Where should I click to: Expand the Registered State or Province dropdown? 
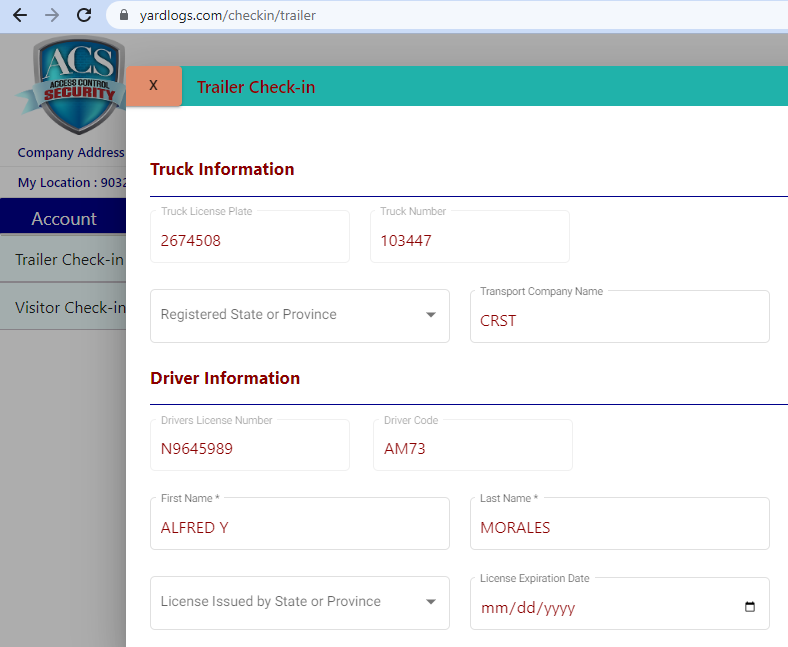[300, 316]
